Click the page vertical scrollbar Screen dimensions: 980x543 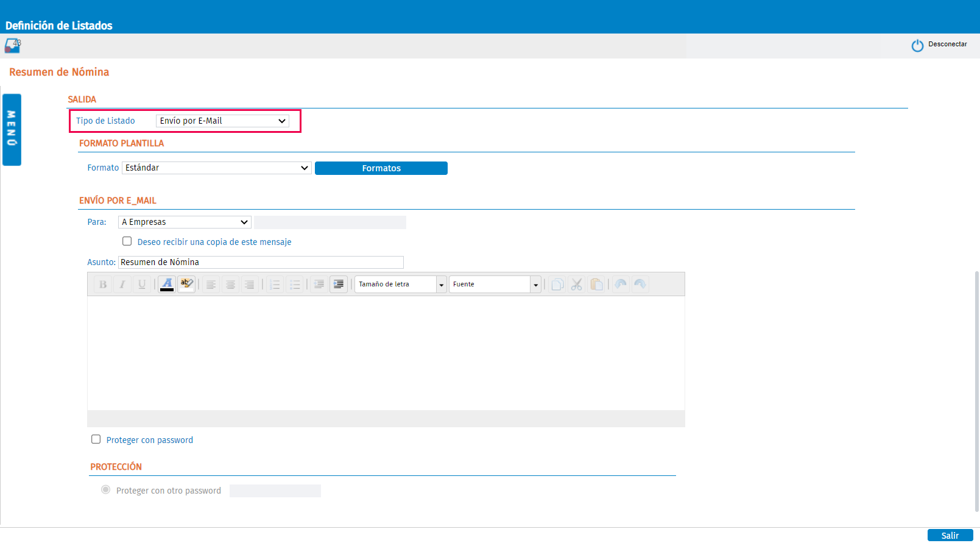(x=977, y=390)
